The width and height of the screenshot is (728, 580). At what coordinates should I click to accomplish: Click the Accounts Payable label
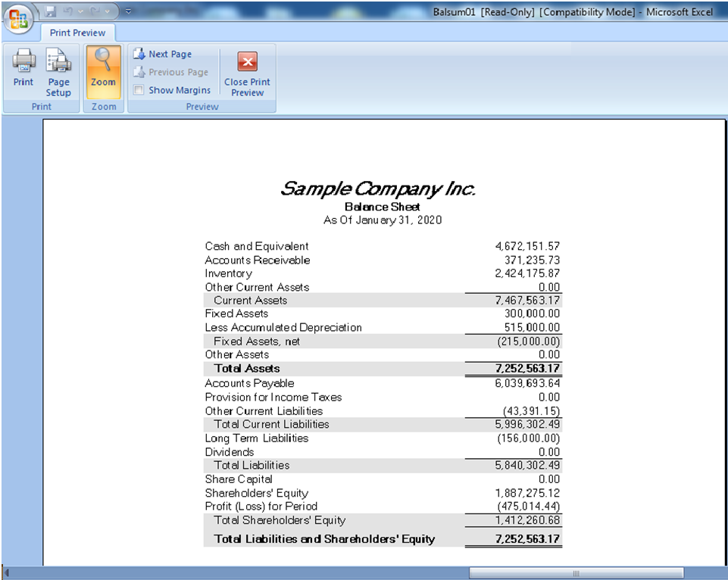coord(250,384)
